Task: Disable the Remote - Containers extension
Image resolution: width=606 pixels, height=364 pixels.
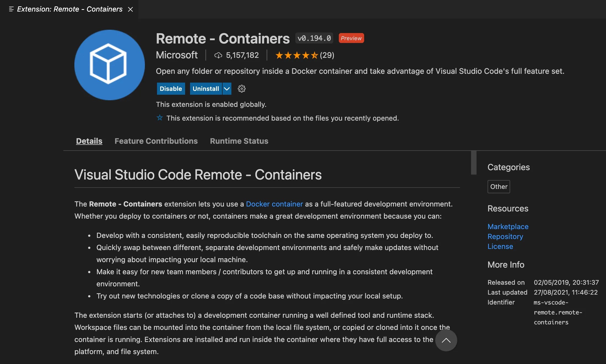Action: (x=171, y=89)
